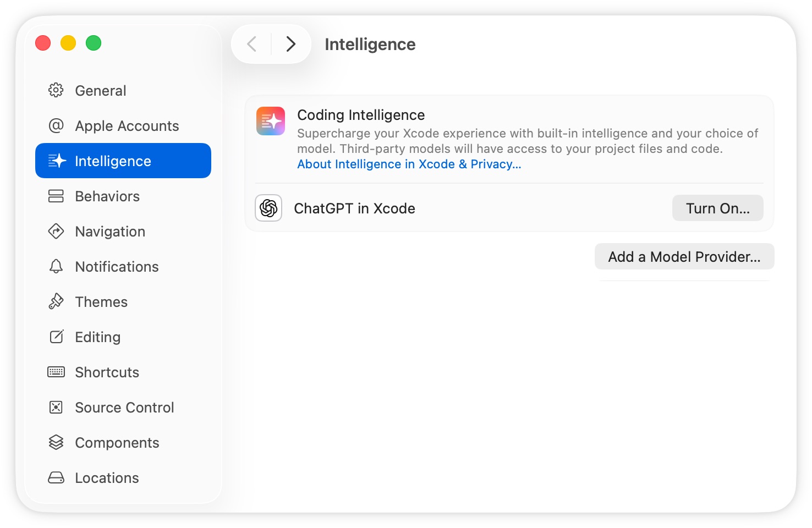The width and height of the screenshot is (812, 528).
Task: Select the Components layered-stack icon
Action: pyautogui.click(x=56, y=442)
